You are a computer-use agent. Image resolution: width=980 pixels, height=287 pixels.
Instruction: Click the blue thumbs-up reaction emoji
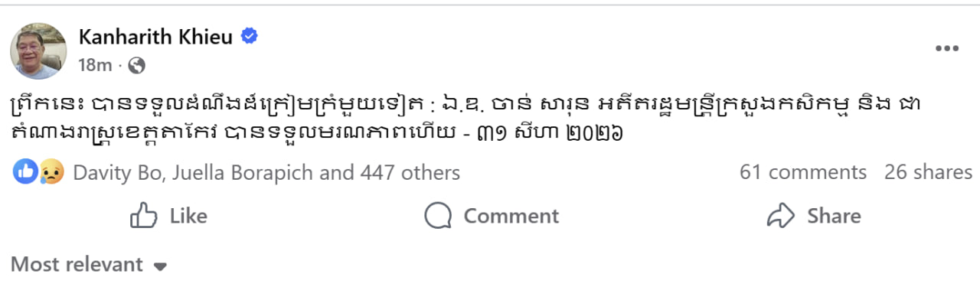25,172
